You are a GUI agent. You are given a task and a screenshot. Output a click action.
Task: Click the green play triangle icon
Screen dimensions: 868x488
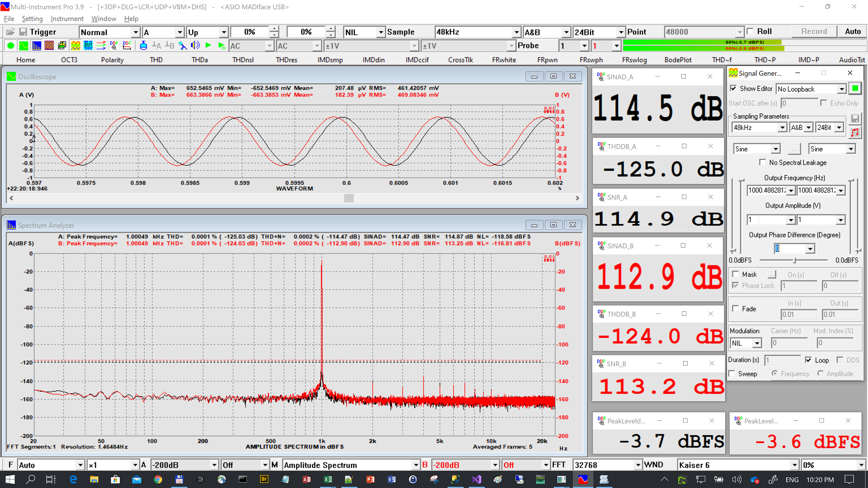pyautogui.click(x=208, y=46)
